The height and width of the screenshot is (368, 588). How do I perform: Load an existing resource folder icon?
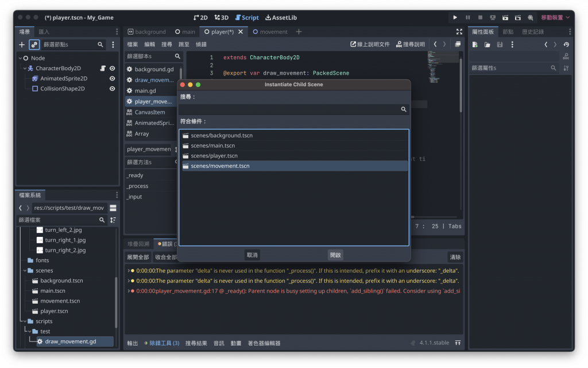point(487,45)
